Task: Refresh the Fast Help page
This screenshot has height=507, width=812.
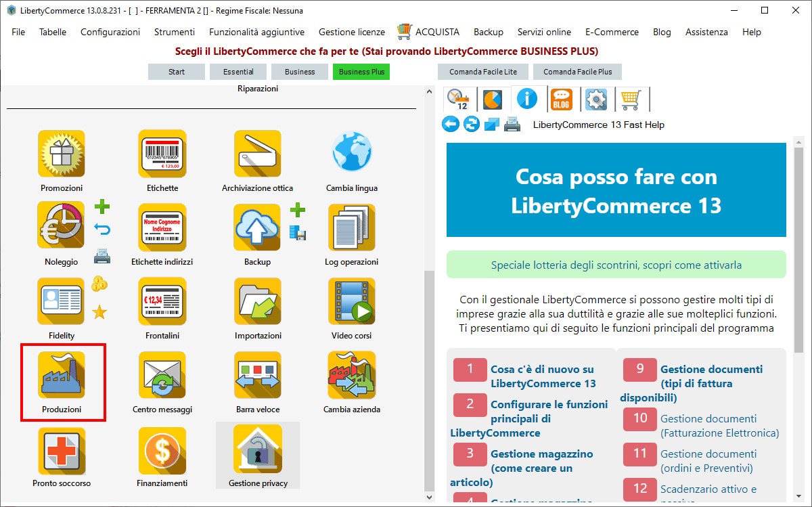Action: (x=472, y=125)
